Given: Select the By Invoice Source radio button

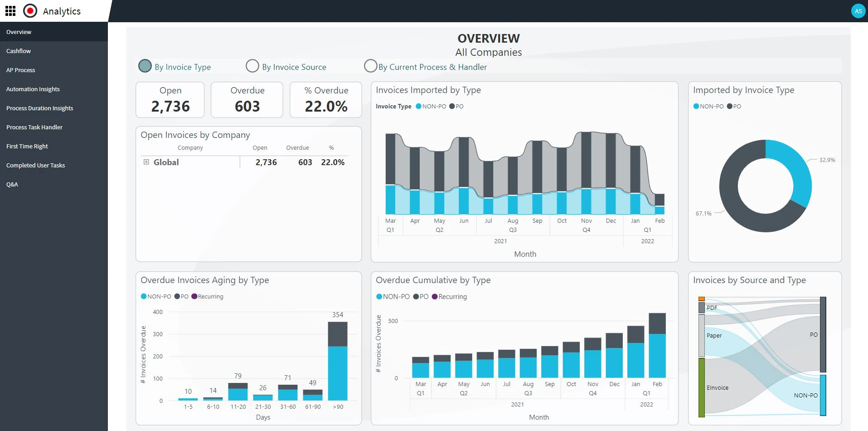Looking at the screenshot, I should [x=252, y=66].
